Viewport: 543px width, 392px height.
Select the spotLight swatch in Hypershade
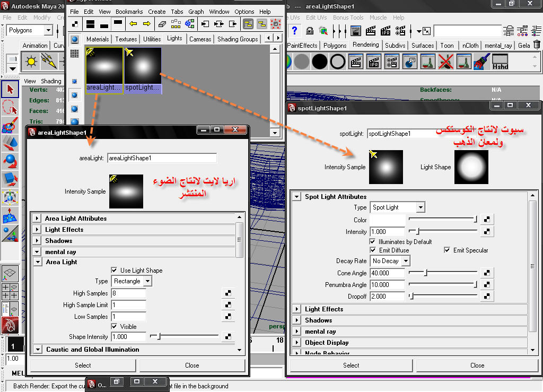143,71
